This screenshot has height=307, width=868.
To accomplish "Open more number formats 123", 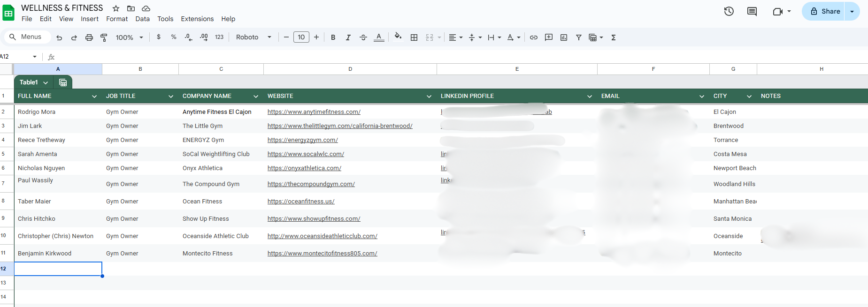I will tap(219, 37).
